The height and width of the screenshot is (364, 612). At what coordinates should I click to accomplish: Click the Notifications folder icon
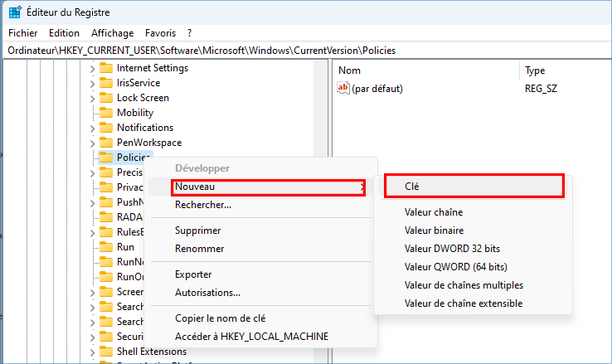coord(105,128)
